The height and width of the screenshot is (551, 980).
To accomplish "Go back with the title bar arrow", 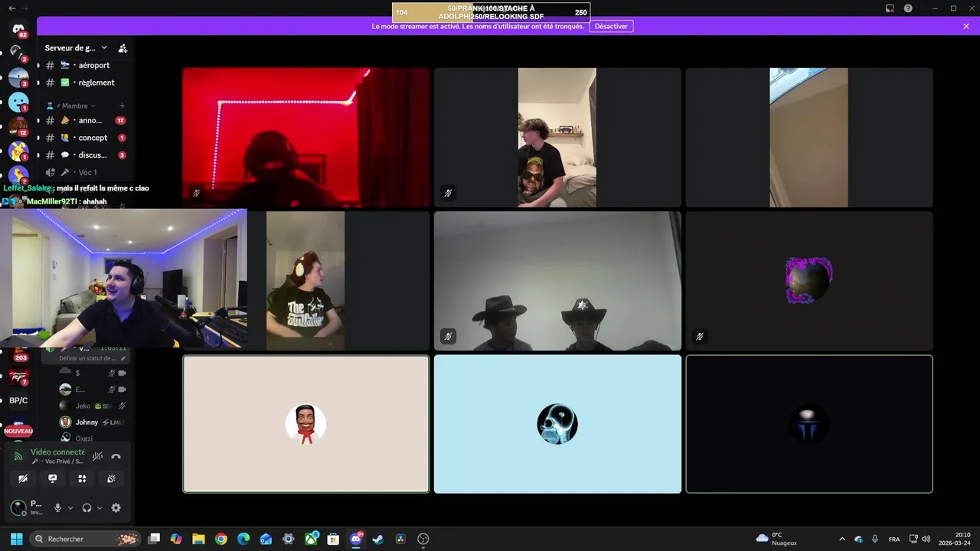I will 11,8.
